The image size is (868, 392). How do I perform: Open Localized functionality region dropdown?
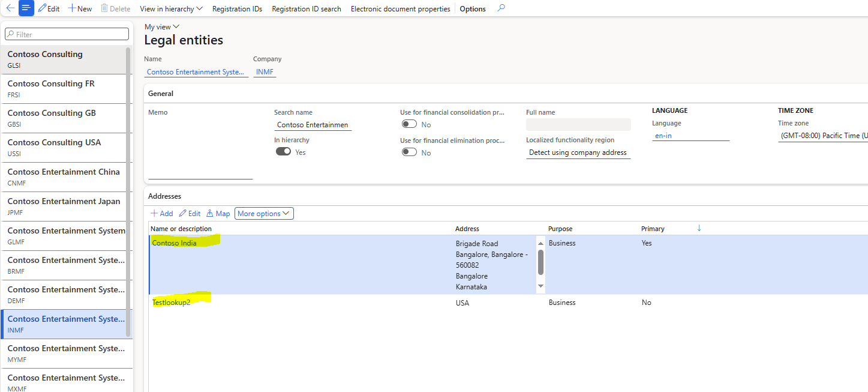[578, 152]
